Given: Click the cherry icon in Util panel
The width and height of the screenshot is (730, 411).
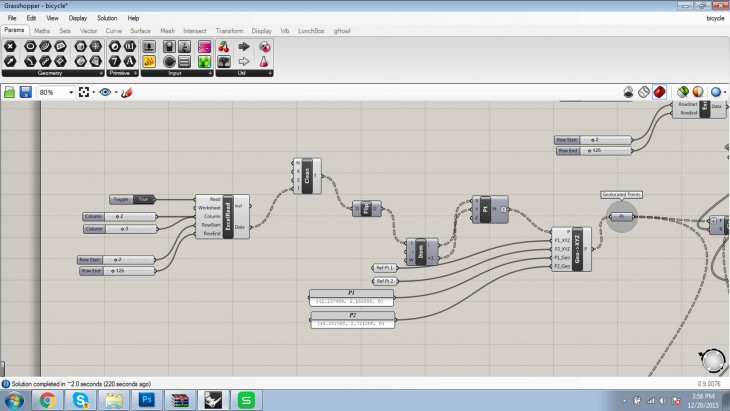Looking at the screenshot, I should pos(223,46).
